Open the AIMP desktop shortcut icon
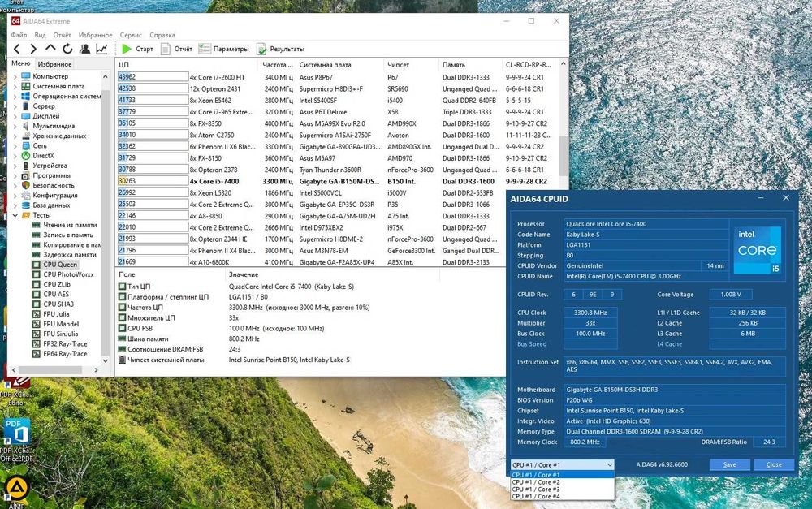 tap(16, 492)
